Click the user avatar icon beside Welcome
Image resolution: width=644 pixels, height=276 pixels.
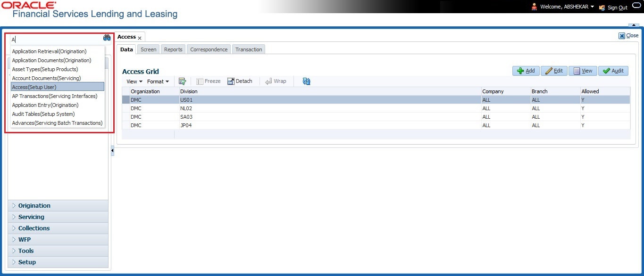[535, 7]
